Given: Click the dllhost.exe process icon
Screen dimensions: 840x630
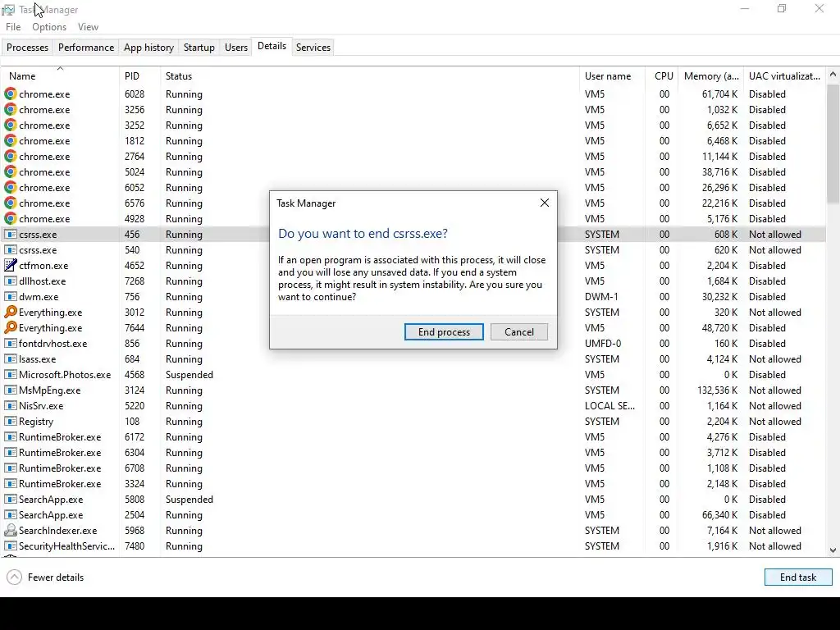Looking at the screenshot, I should click(x=10, y=281).
